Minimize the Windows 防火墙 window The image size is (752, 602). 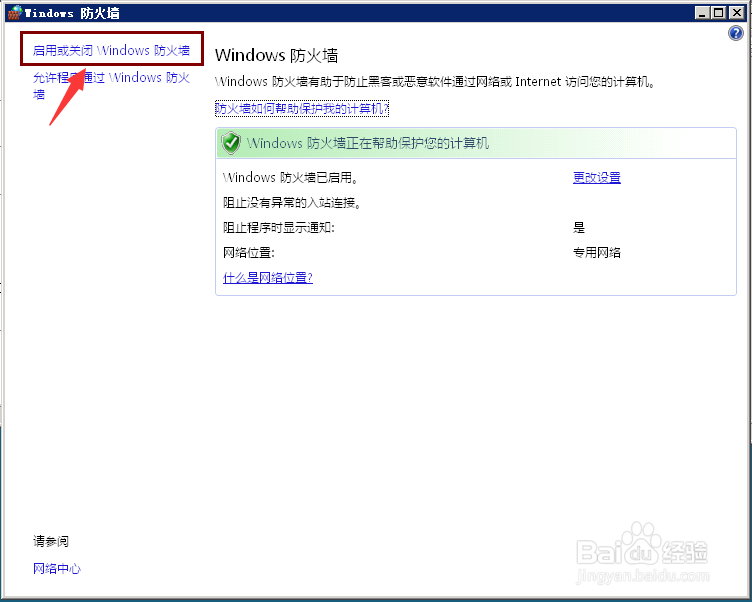point(702,13)
